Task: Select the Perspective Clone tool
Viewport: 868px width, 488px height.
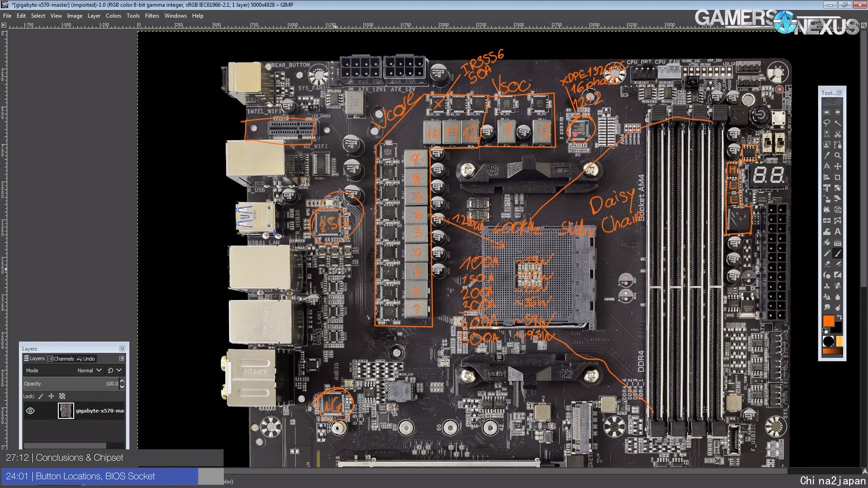Action: (827, 297)
